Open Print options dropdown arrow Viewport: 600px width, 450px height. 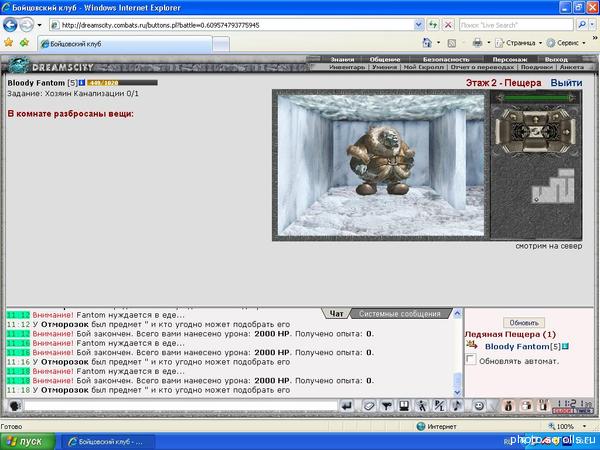click(x=489, y=43)
